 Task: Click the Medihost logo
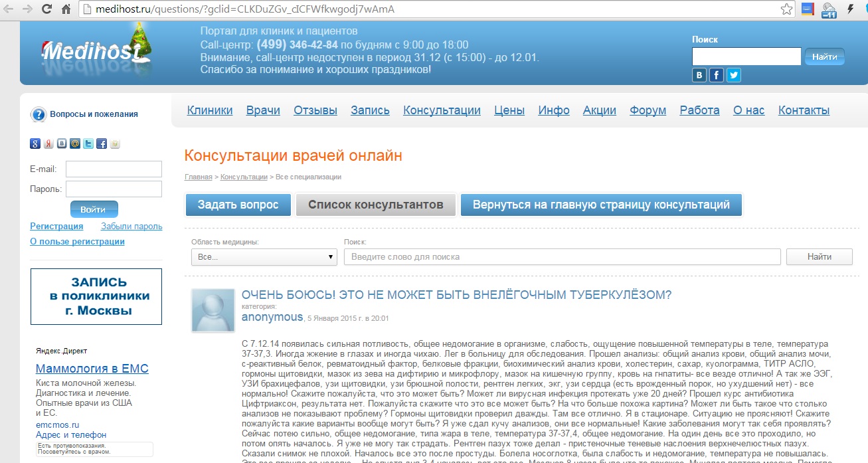[x=96, y=50]
